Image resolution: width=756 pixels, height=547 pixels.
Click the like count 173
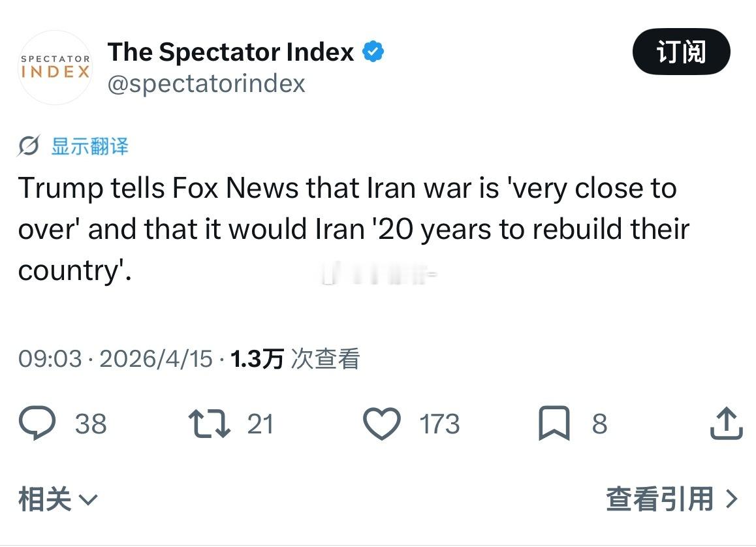pos(439,424)
